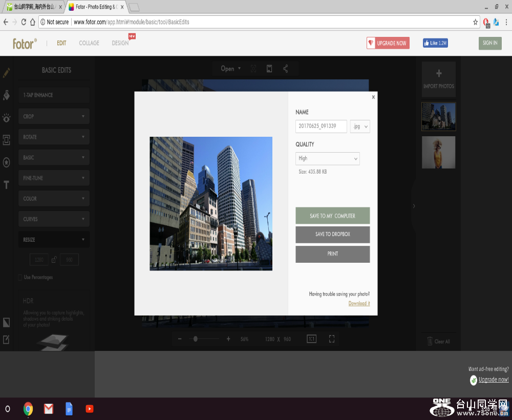Close the save dialog with X
This screenshot has width=512, height=420.
(373, 97)
